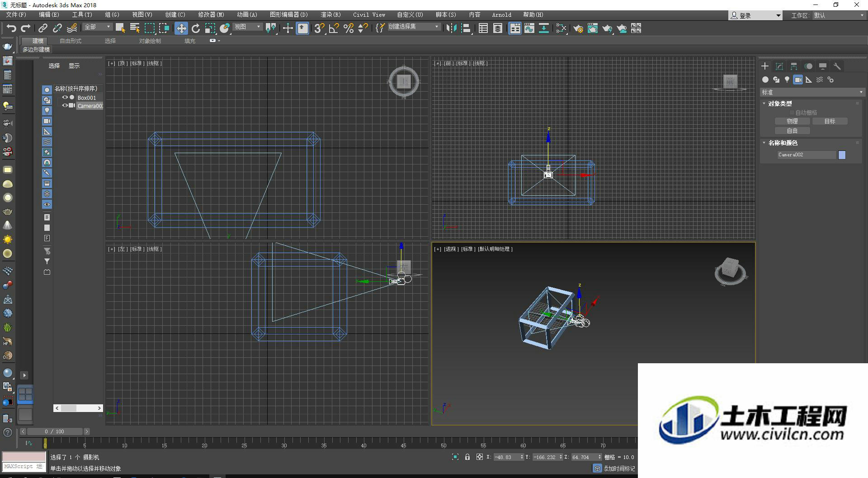Image resolution: width=868 pixels, height=478 pixels.
Task: Open the 全部 selection filter dropdown
Action: 97,27
